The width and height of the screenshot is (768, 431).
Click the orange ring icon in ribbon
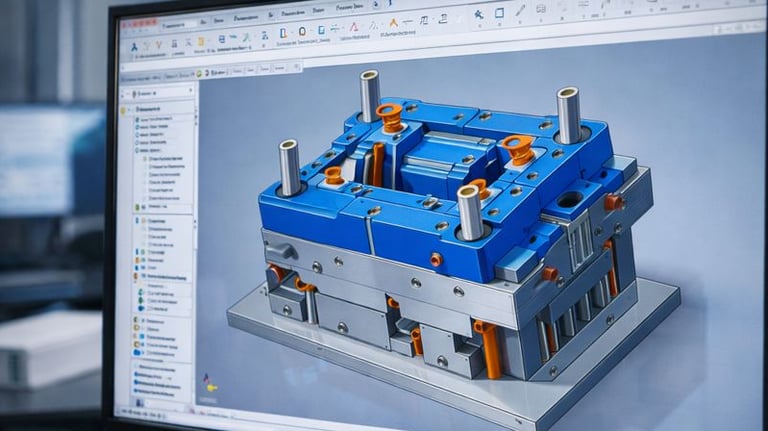click(302, 31)
